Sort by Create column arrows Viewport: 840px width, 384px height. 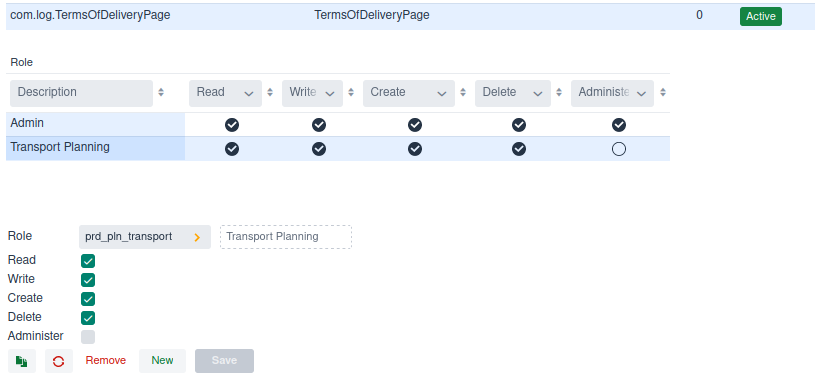click(x=463, y=92)
